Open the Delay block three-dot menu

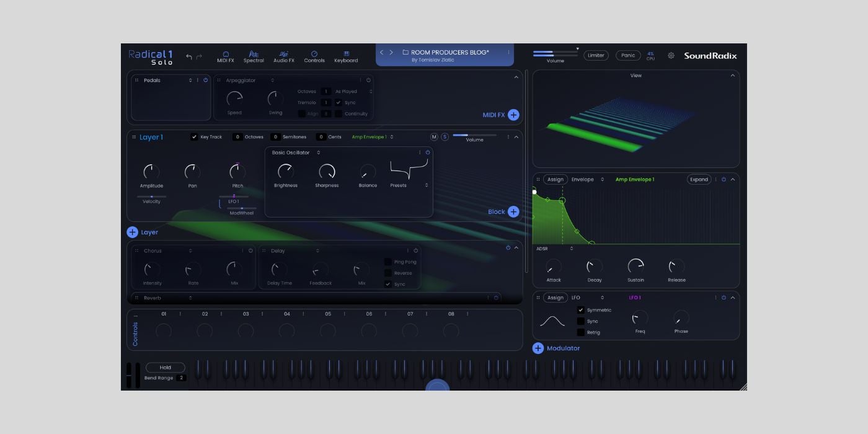pos(408,250)
